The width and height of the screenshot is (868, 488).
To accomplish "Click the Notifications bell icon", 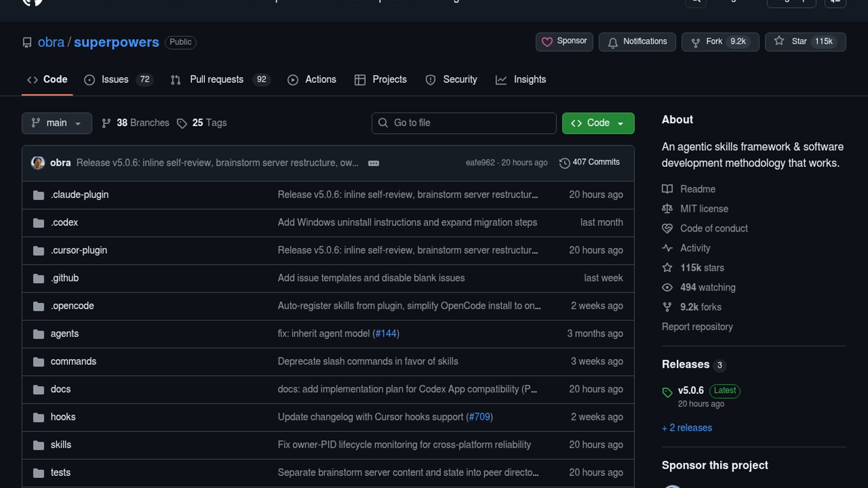I will click(x=613, y=42).
